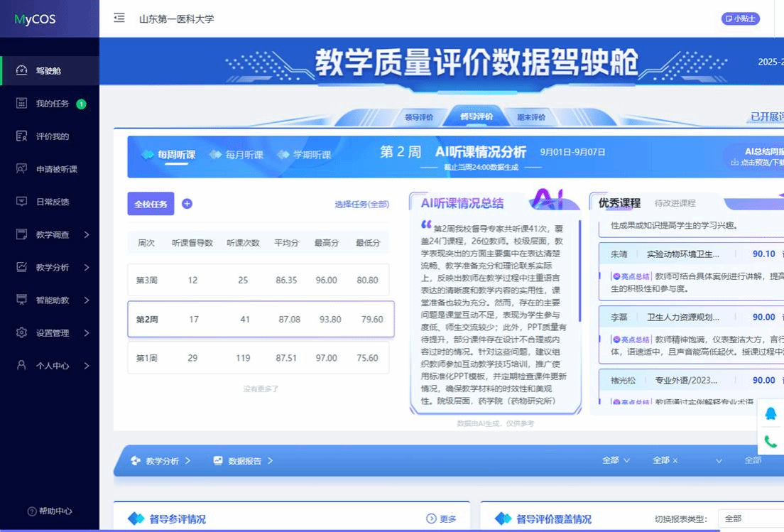Switch to the 领导评价 tab
Screen dimensions: 784x532
pyautogui.click(x=418, y=117)
